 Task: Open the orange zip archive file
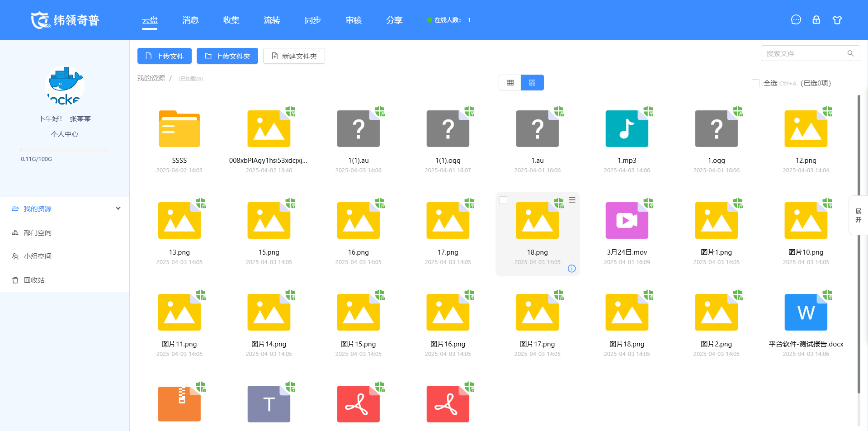coord(179,404)
